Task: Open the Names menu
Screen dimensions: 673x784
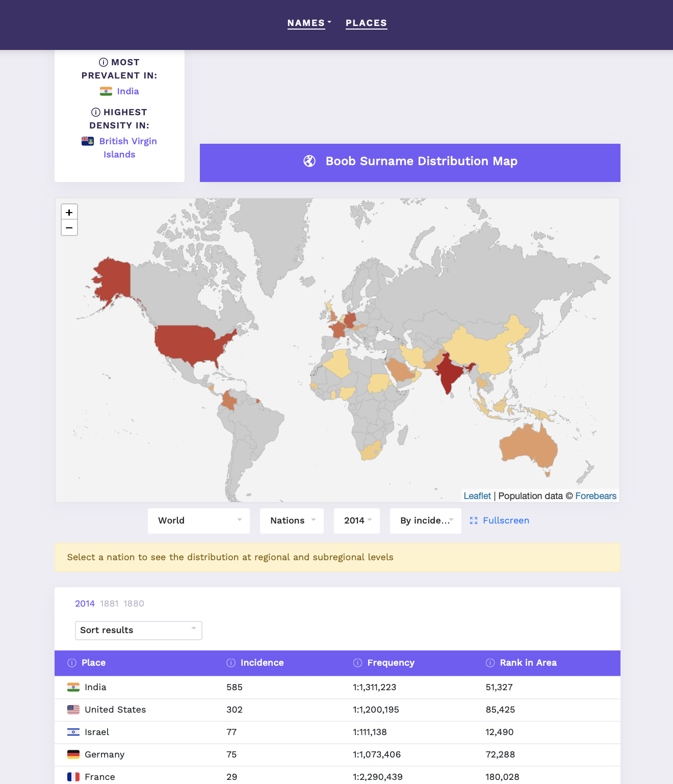Action: click(x=309, y=23)
